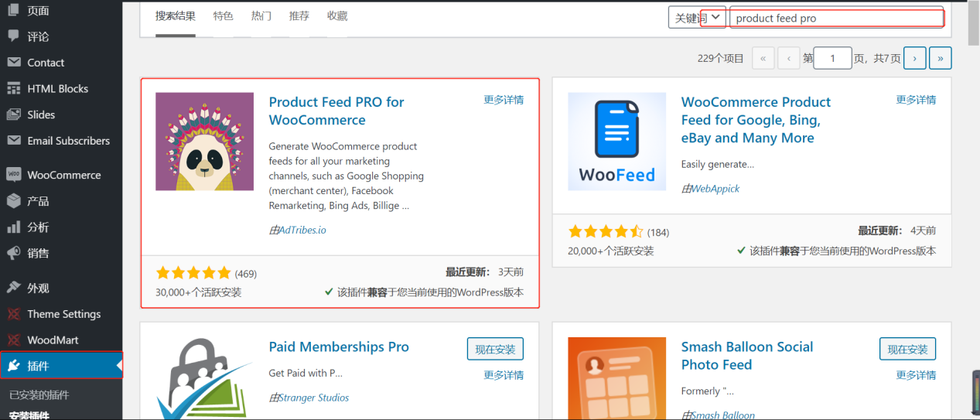The width and height of the screenshot is (980, 420).
Task: Click the HTML Blocks icon
Action: point(13,88)
